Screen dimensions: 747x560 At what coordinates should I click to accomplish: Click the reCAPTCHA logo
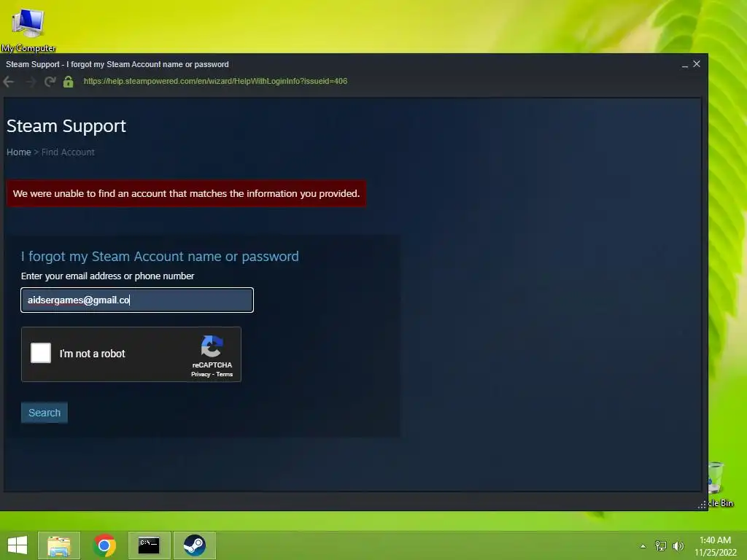click(x=212, y=346)
